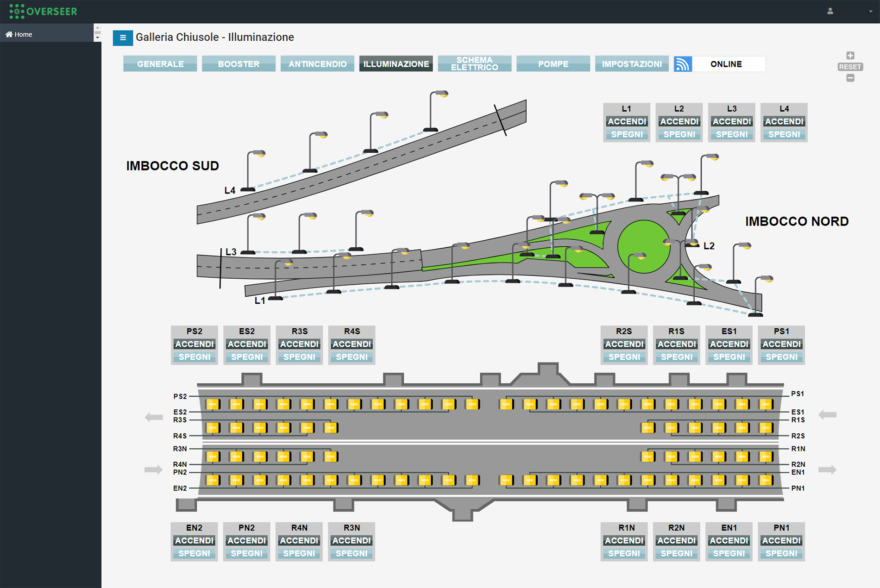The height and width of the screenshot is (588, 880).
Task: Switch off PN1 circuit with Spegni
Action: [x=781, y=553]
